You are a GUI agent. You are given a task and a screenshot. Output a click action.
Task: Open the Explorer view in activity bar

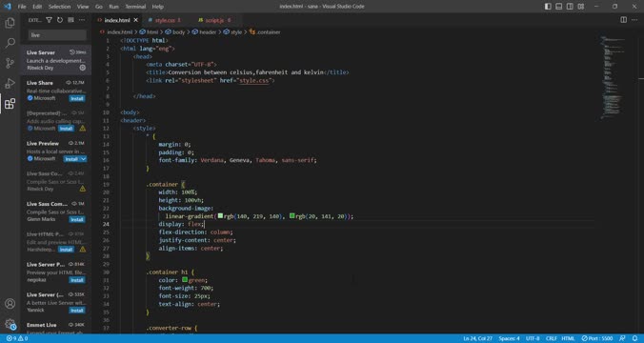point(10,23)
